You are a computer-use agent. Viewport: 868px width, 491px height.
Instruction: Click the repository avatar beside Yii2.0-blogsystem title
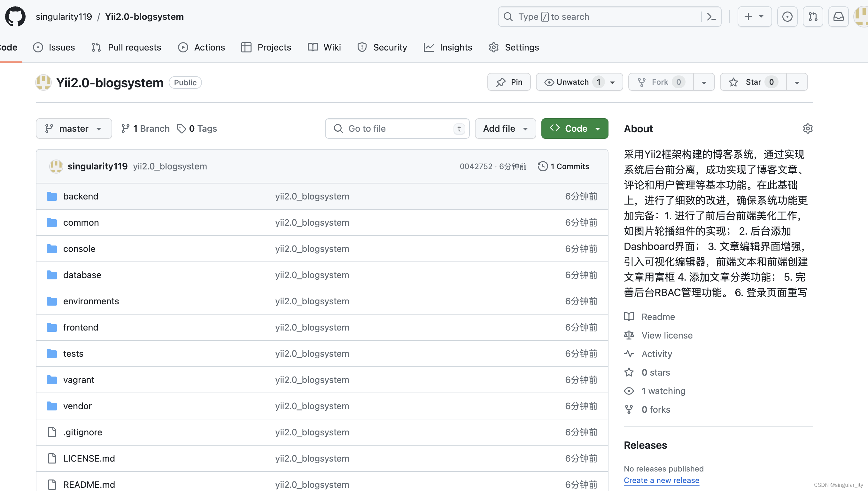coord(43,82)
